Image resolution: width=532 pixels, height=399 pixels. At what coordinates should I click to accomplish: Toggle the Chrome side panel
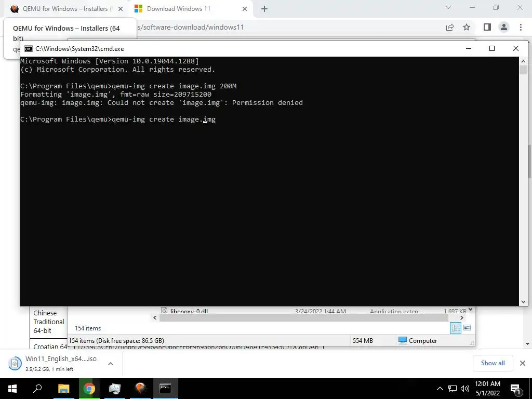[487, 27]
